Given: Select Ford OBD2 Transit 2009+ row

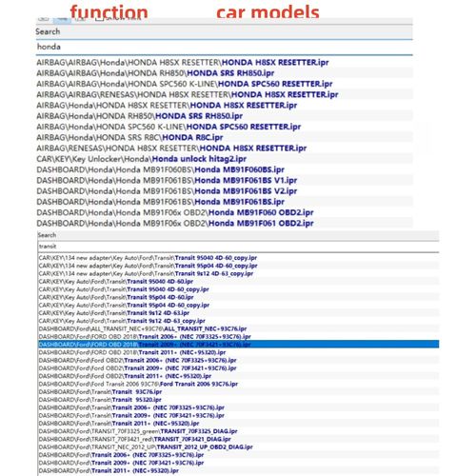Looking at the screenshot, I should point(238,368).
